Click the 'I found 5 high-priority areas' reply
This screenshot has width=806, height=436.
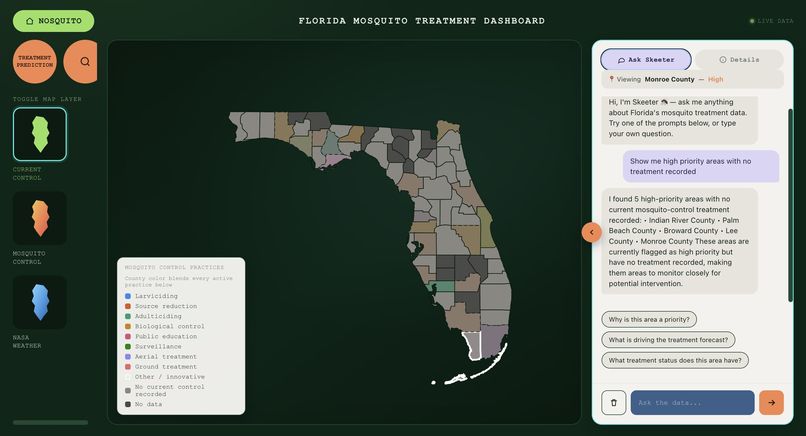pos(680,241)
